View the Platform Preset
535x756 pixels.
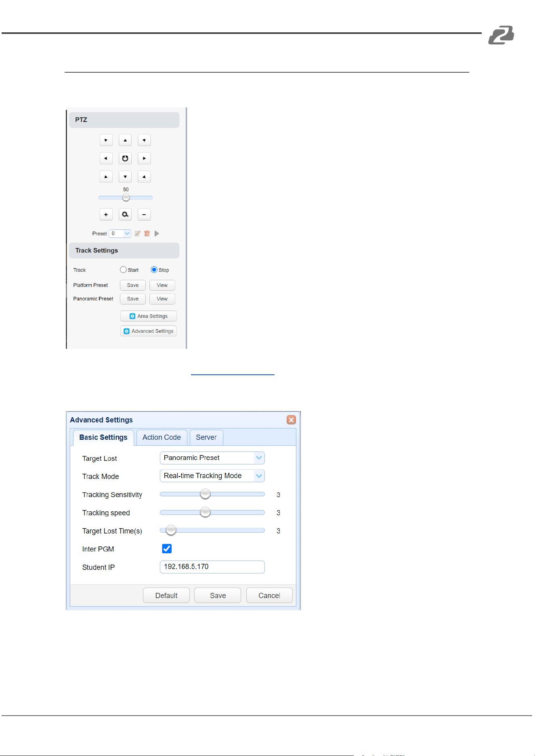[x=162, y=285]
